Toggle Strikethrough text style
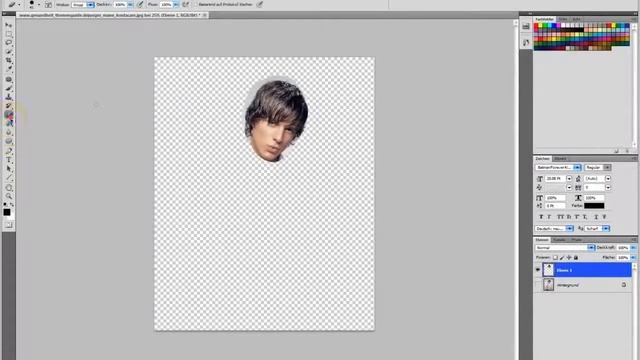 (604, 217)
